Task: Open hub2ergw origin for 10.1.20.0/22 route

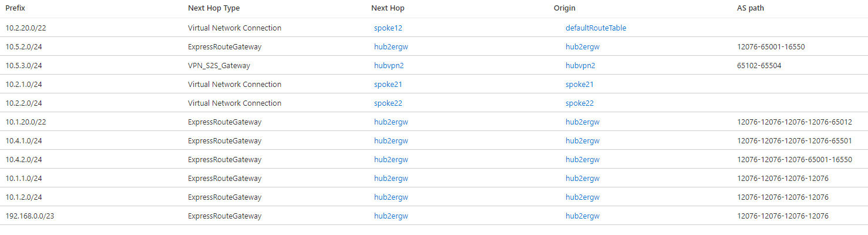Action: click(583, 122)
